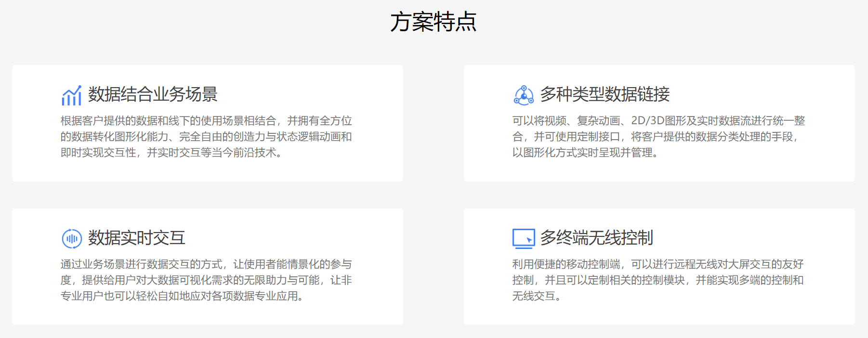The image size is (868, 338).
Task: Click the line starting with 通过业务场景进行数据交互
Action: pyautogui.click(x=206, y=264)
